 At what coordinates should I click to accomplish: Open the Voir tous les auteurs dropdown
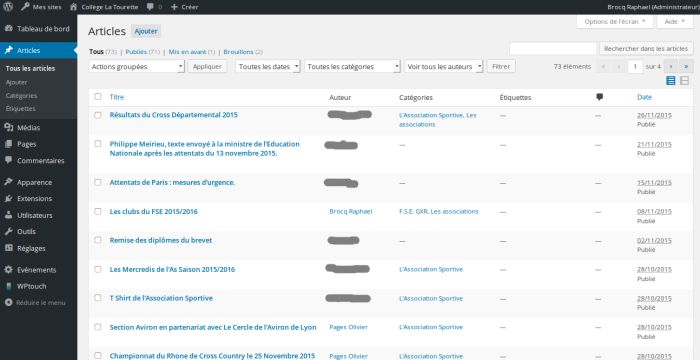(x=444, y=67)
